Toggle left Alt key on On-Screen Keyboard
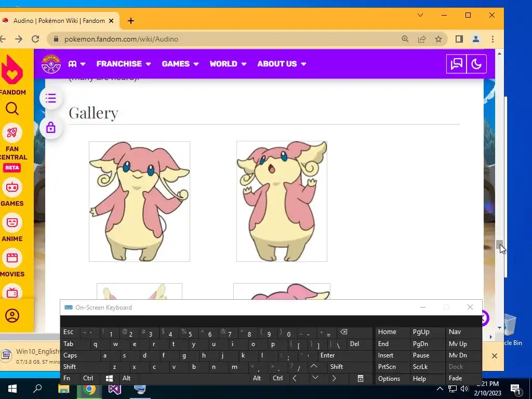The image size is (532, 399). point(129,378)
